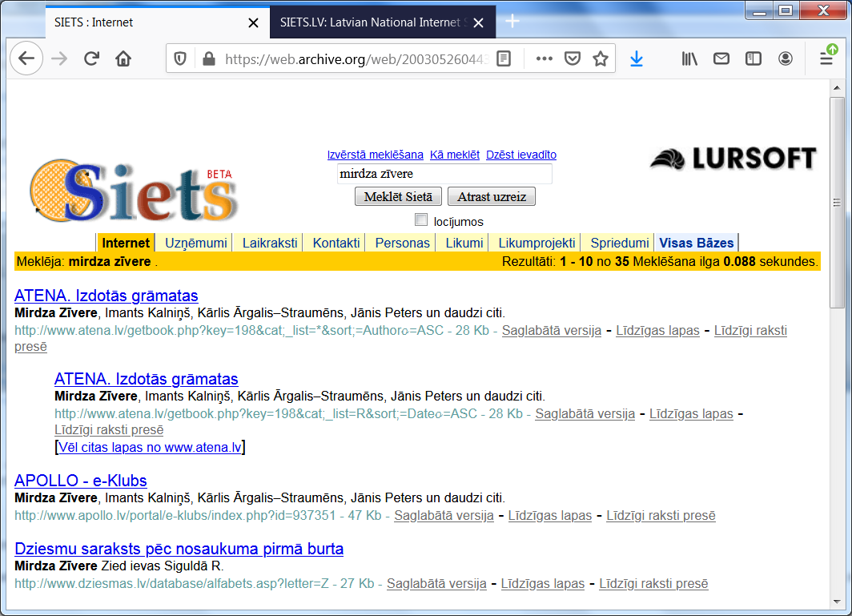852x616 pixels.
Task: Open Līdzīgas lapas for first ATENA result
Action: pos(657,331)
